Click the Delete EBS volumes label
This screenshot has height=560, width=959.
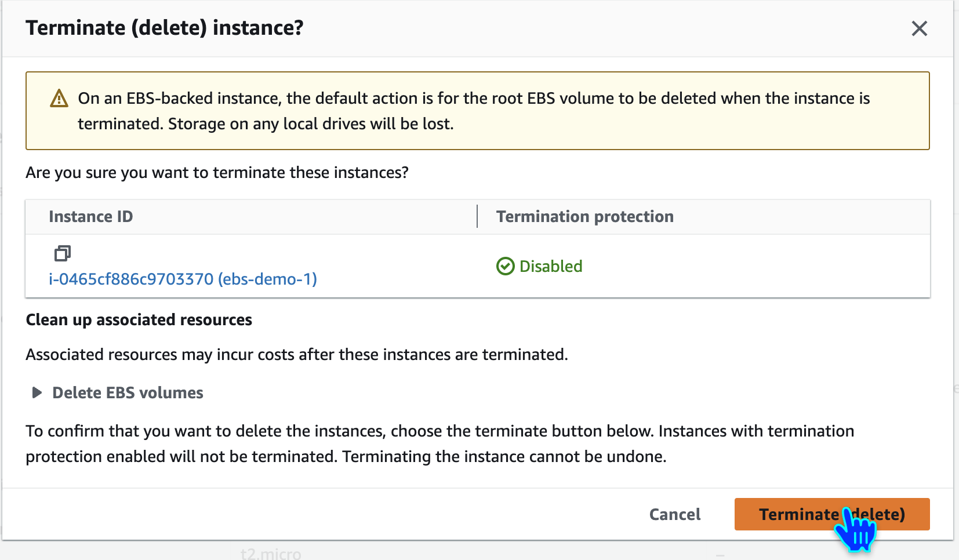(x=128, y=393)
